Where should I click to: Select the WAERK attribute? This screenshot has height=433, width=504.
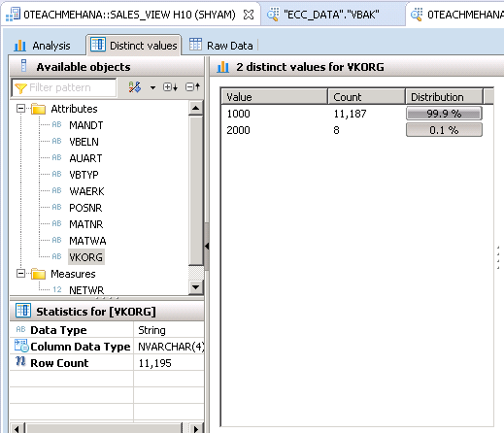[86, 191]
